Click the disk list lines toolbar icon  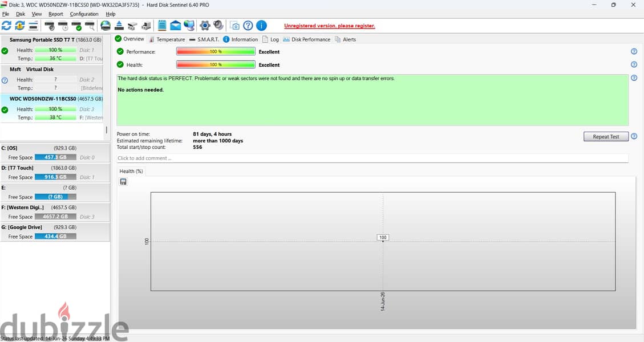(x=33, y=26)
